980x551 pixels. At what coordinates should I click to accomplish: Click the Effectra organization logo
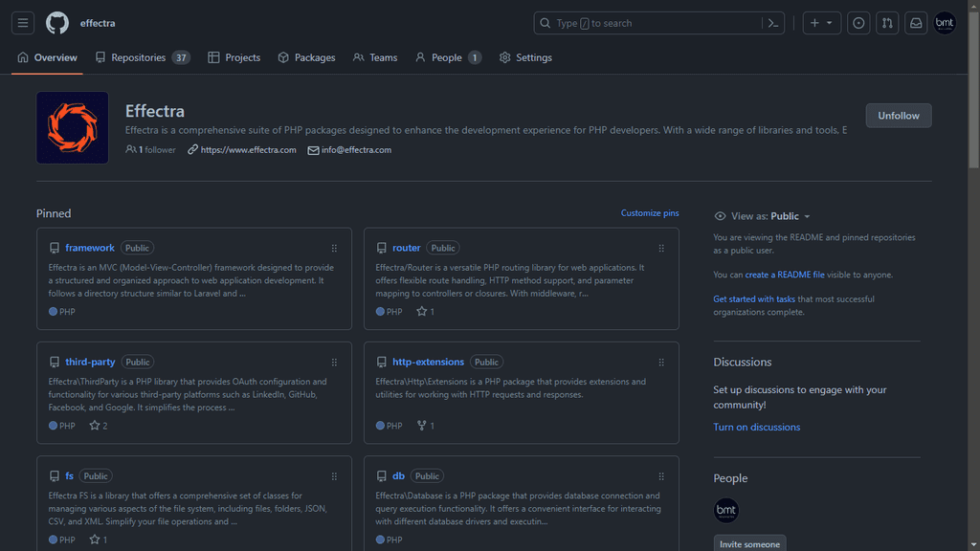coord(73,127)
